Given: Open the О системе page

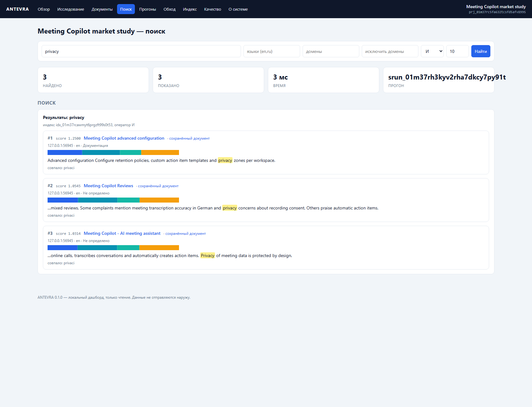Looking at the screenshot, I should [x=238, y=9].
